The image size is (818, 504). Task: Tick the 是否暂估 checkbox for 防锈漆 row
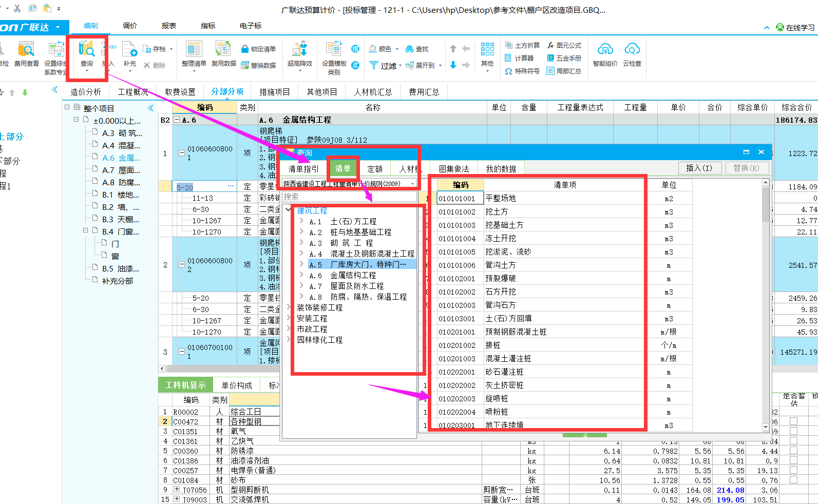[x=793, y=450]
